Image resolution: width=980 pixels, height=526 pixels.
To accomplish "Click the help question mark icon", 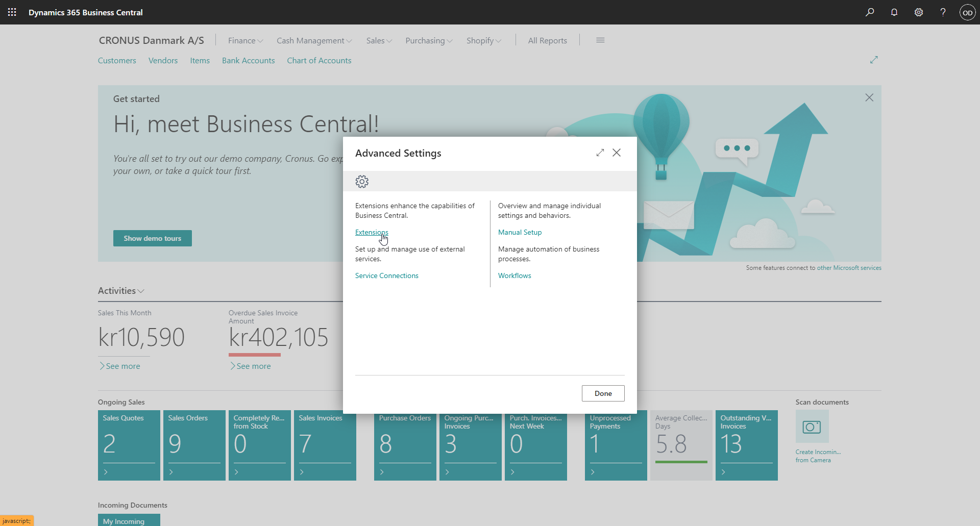I will [943, 12].
